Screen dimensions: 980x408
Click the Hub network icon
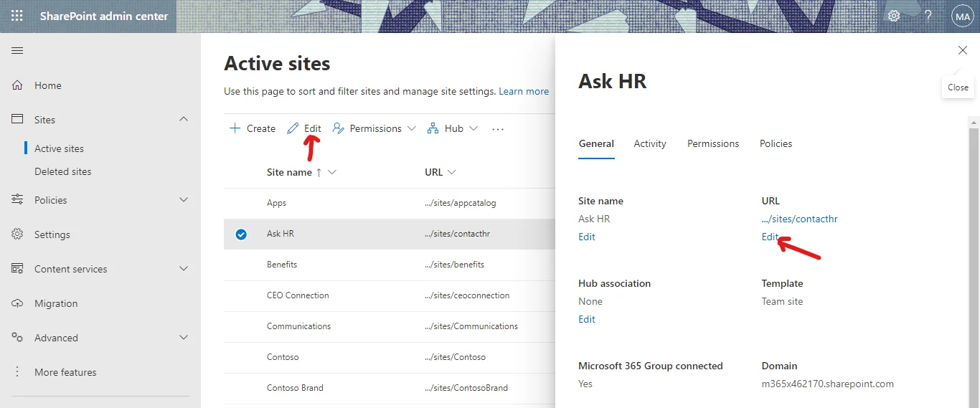pos(433,128)
